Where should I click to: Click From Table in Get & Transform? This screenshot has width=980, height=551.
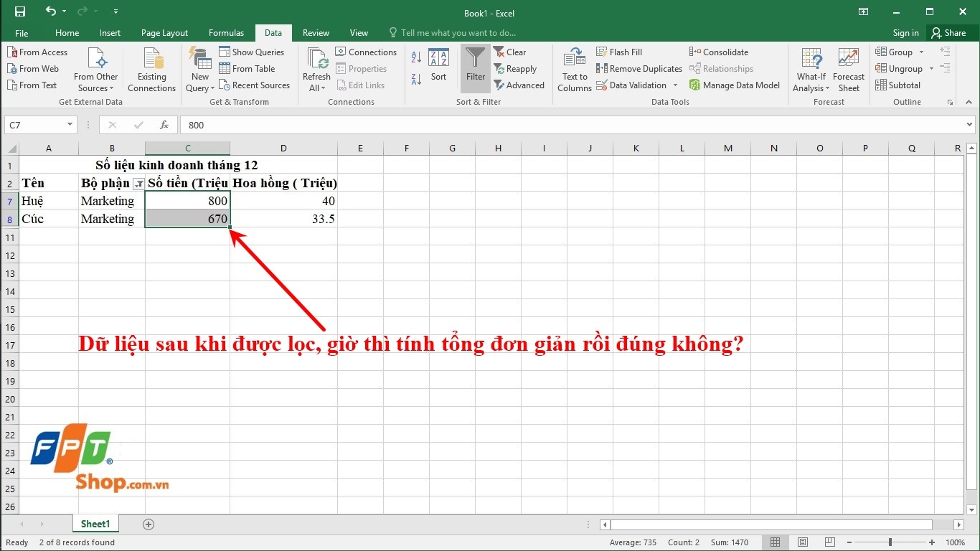click(247, 69)
